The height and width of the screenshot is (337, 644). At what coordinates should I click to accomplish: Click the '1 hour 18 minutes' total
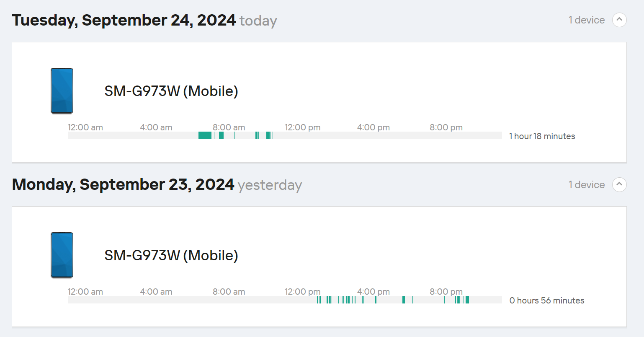[542, 136]
